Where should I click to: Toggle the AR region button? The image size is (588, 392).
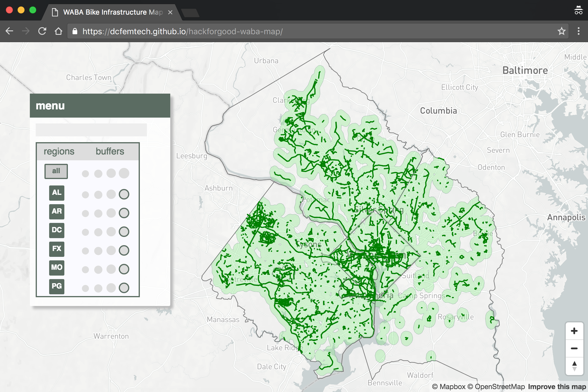(57, 211)
